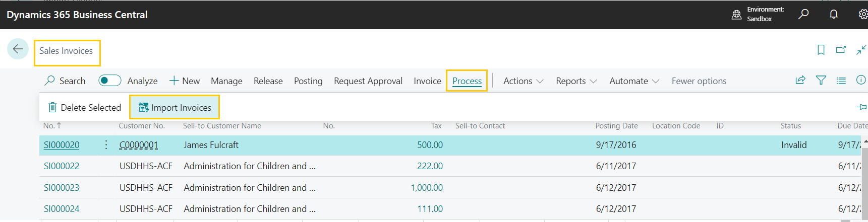Sort by Posting Date column header
This screenshot has width=868, height=222.
pyautogui.click(x=616, y=126)
